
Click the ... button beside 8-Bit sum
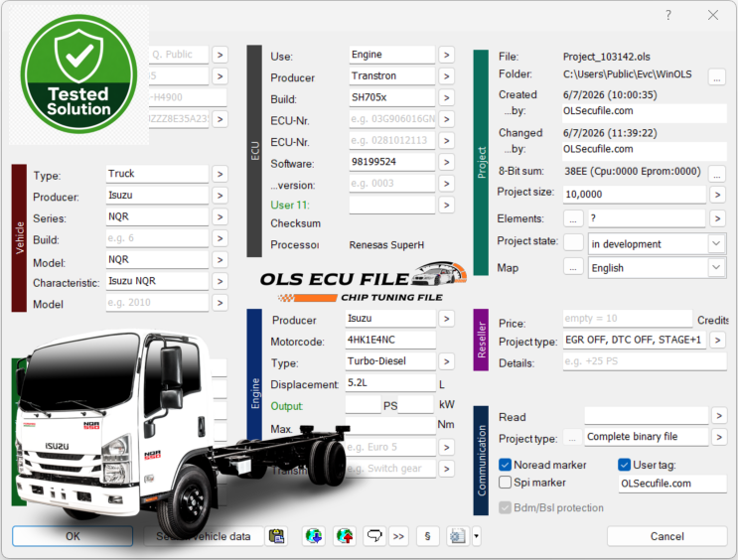coord(717,173)
